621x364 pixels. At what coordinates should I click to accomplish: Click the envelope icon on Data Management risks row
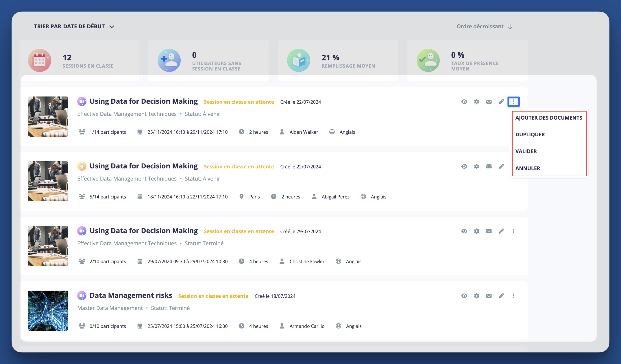(489, 296)
